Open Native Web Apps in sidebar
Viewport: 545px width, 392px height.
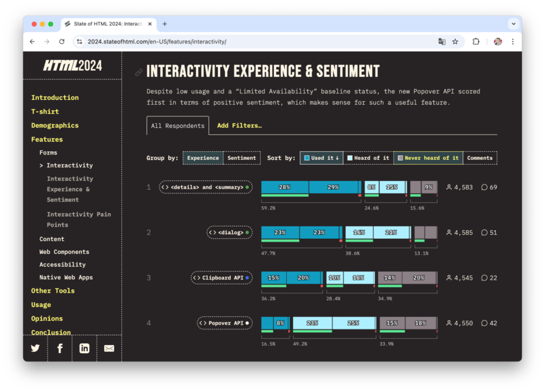coord(66,278)
